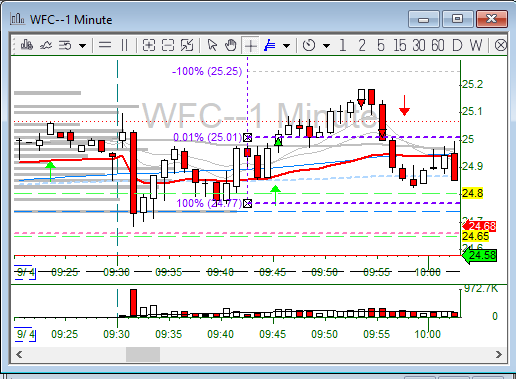Open the chart type bars icon
Viewport: 516px width, 379px height.
[26, 45]
